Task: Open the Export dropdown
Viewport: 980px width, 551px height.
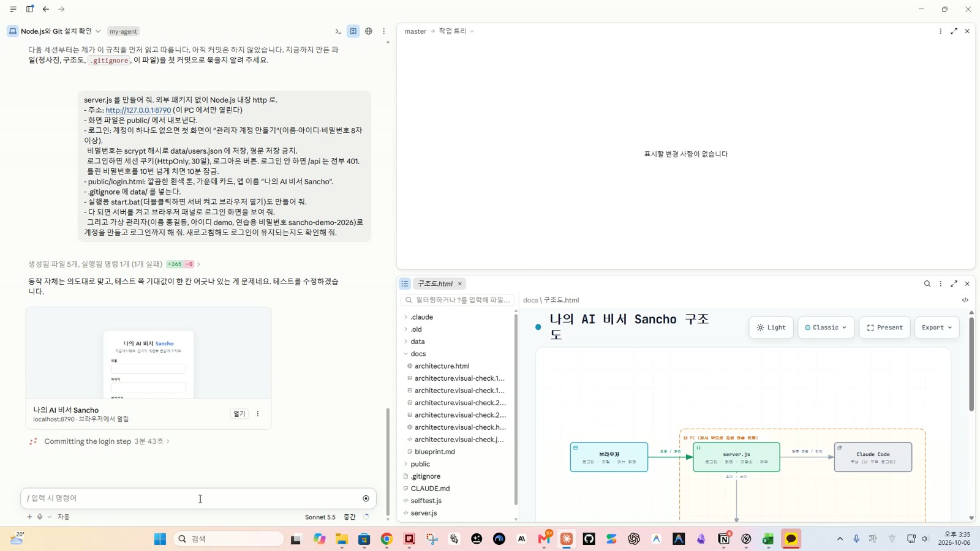Action: 937,328
